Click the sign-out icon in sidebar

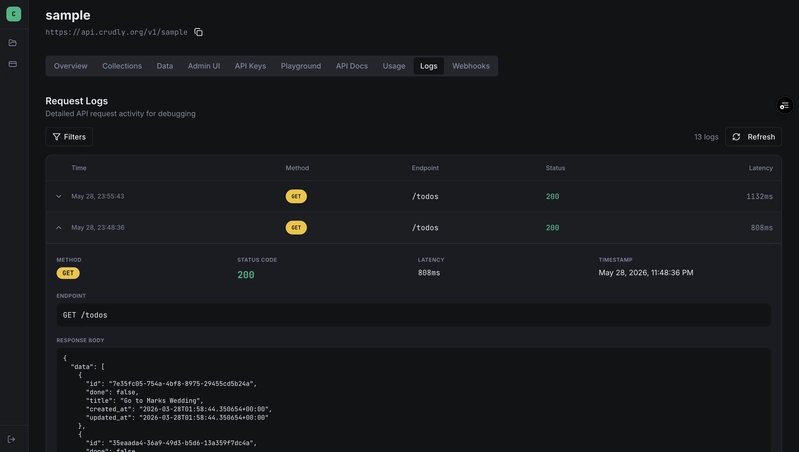tap(11, 439)
